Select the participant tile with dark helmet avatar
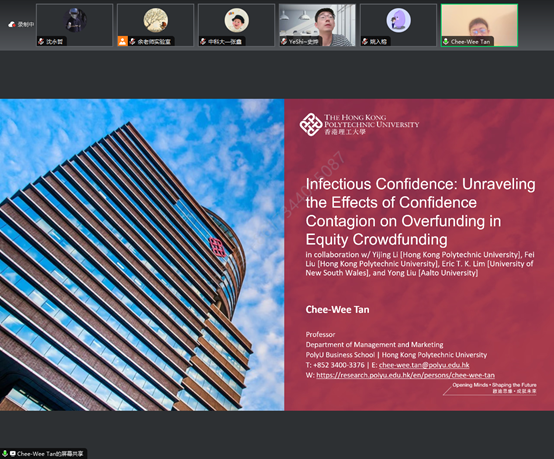Screen dimensions: 554x459 tap(75, 25)
